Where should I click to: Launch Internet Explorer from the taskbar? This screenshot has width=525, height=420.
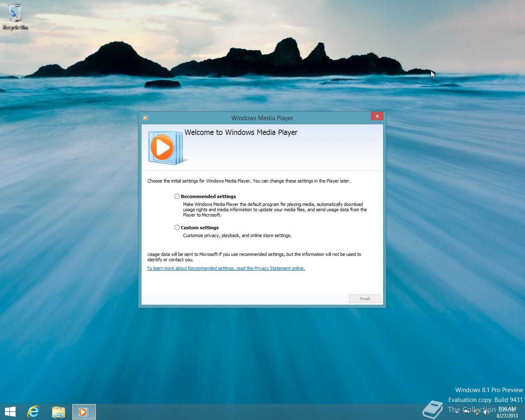pyautogui.click(x=33, y=412)
